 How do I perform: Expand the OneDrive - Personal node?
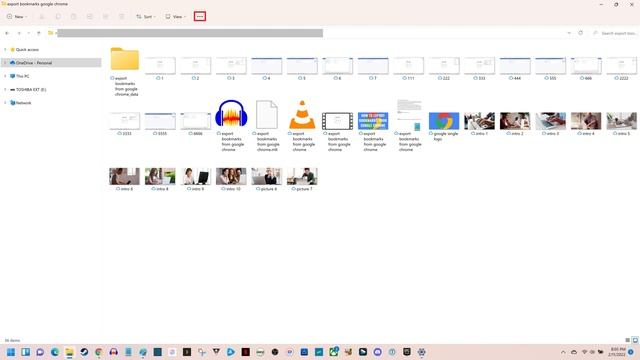point(5,63)
